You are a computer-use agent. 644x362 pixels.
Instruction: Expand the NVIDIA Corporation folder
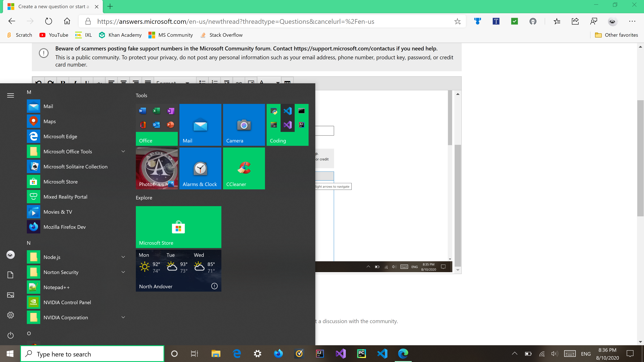tap(76, 317)
